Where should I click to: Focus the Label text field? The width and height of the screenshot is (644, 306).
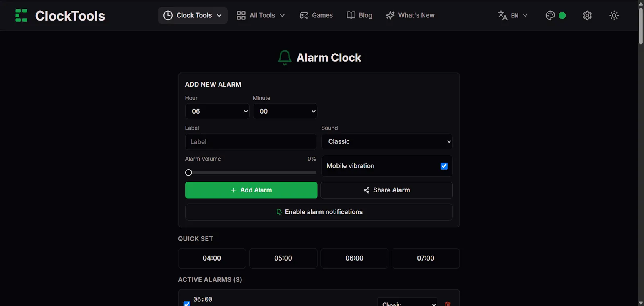pos(250,142)
